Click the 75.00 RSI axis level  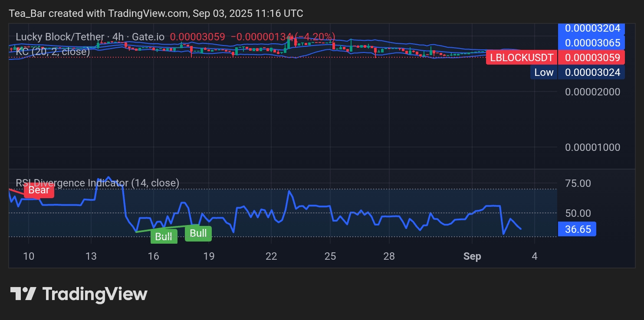coord(578,183)
